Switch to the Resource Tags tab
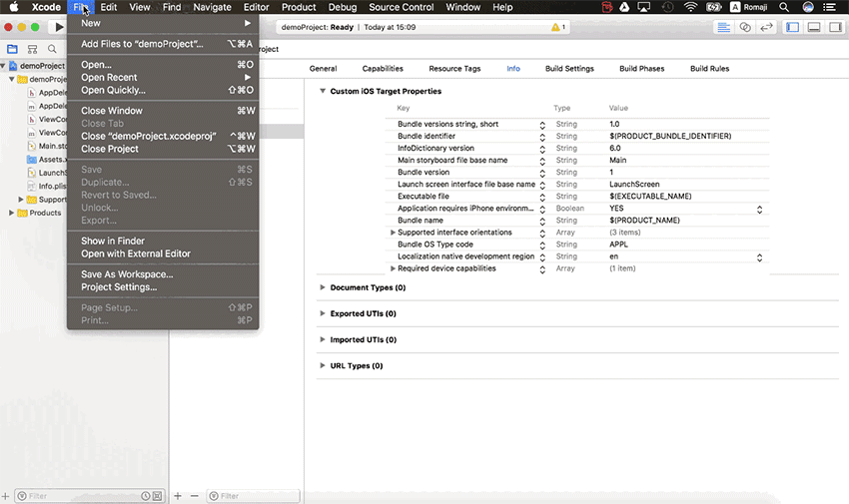849x504 pixels. click(x=454, y=69)
